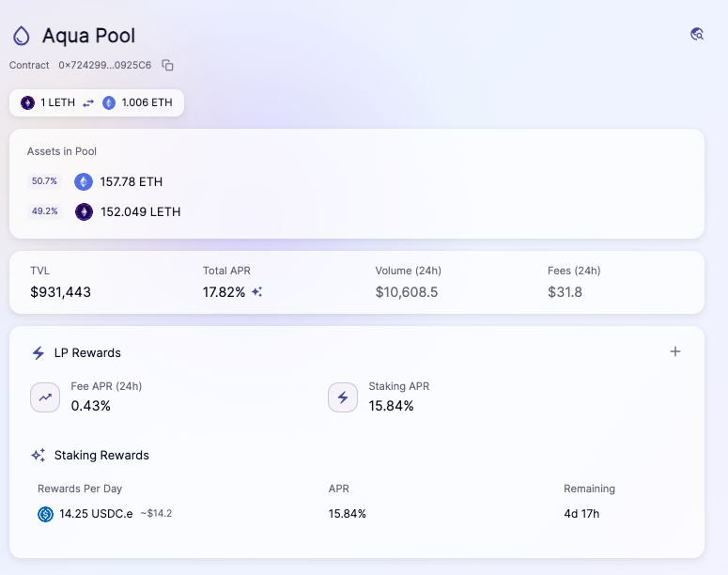Image resolution: width=728 pixels, height=575 pixels.
Task: Click the 157.78 ETH amount
Action: [x=132, y=181]
